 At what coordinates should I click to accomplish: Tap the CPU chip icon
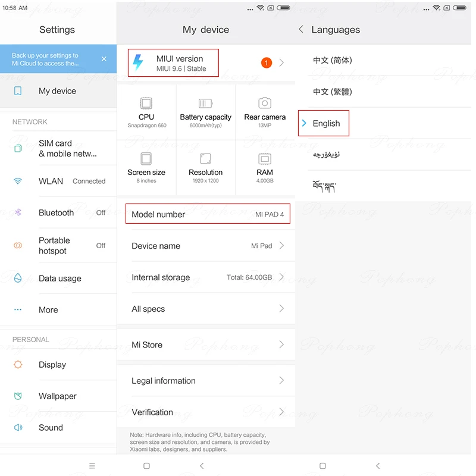(146, 103)
